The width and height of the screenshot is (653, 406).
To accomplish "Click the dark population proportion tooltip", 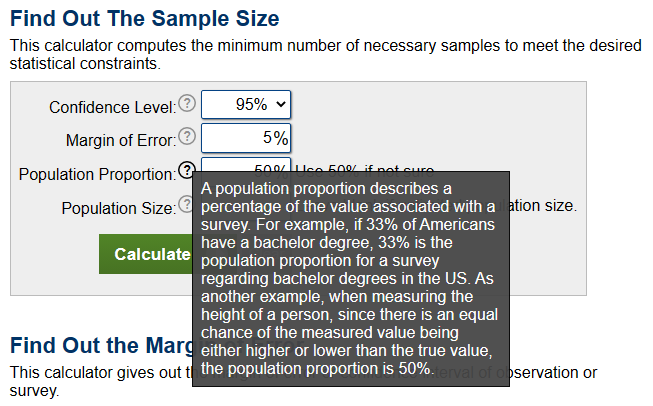I will click(350, 279).
